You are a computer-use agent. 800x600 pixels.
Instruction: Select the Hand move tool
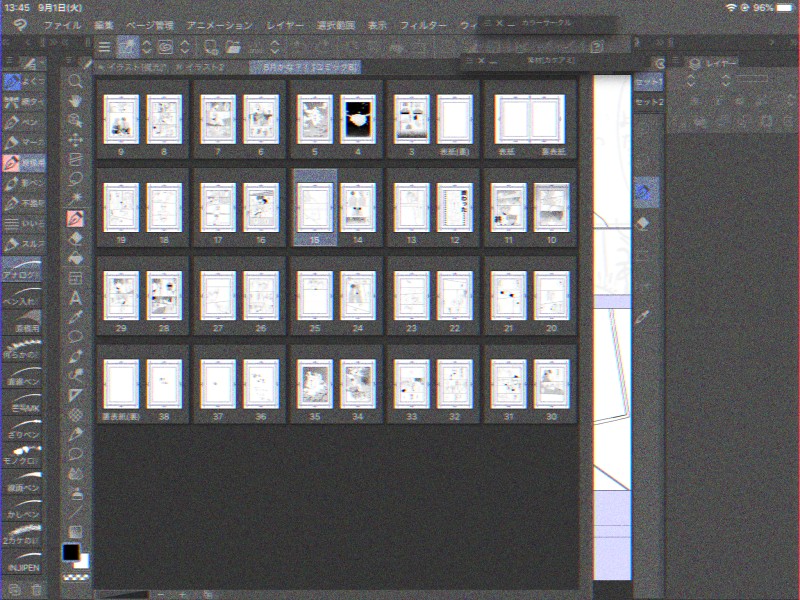(75, 101)
